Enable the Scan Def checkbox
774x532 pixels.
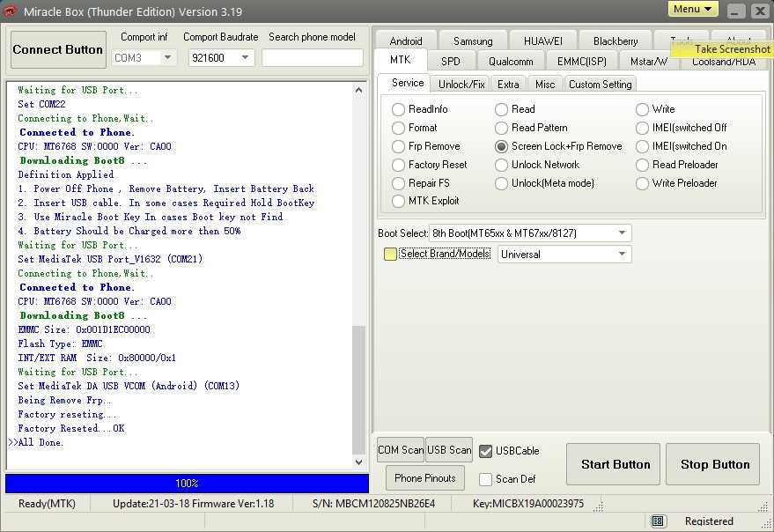(485, 479)
